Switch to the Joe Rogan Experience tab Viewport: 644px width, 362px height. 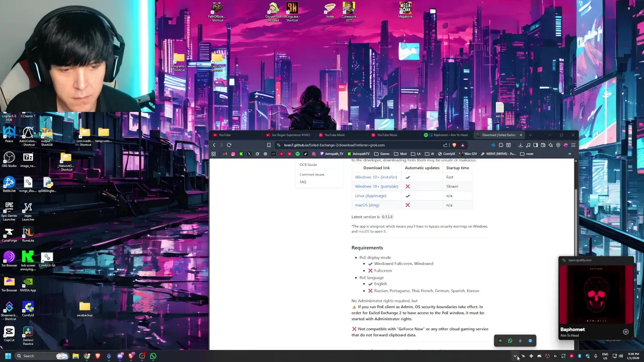[x=288, y=135]
